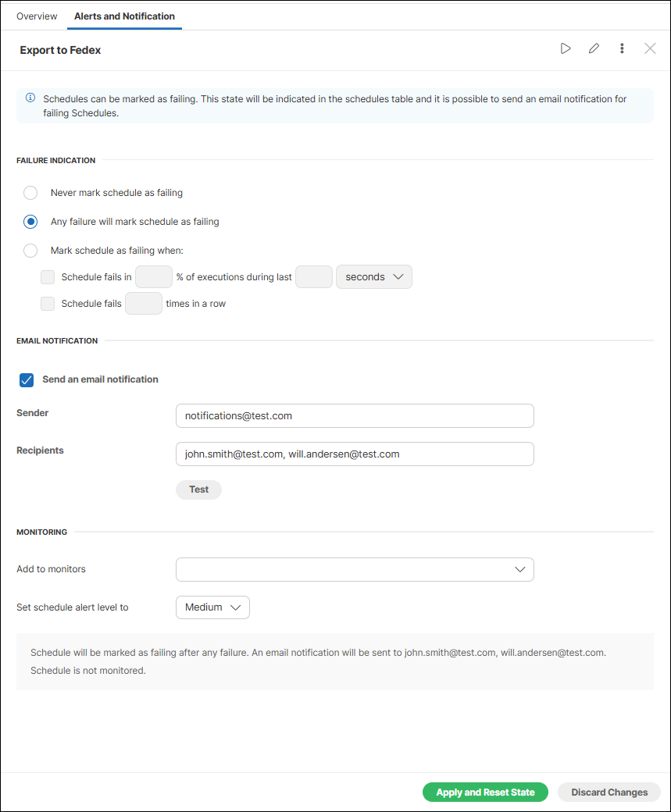Viewport: 671px width, 812px height.
Task: Send a Test email notification
Action: tap(198, 490)
